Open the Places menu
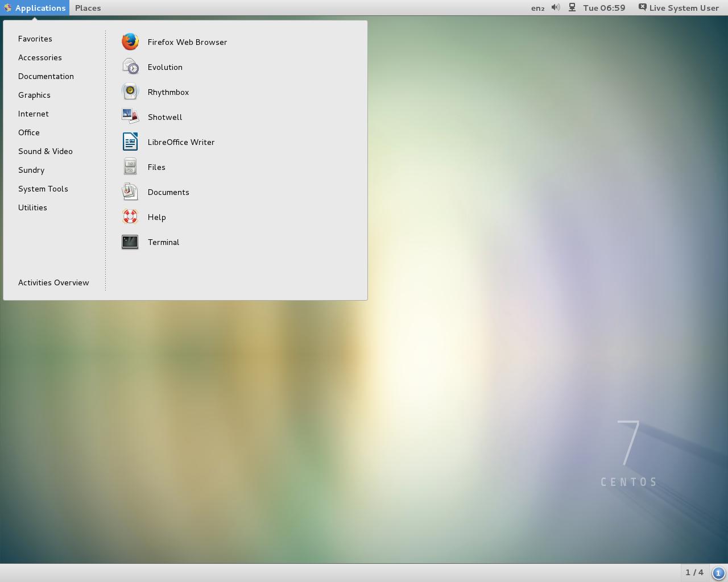Screen dimensions: 728x582 coord(88,8)
